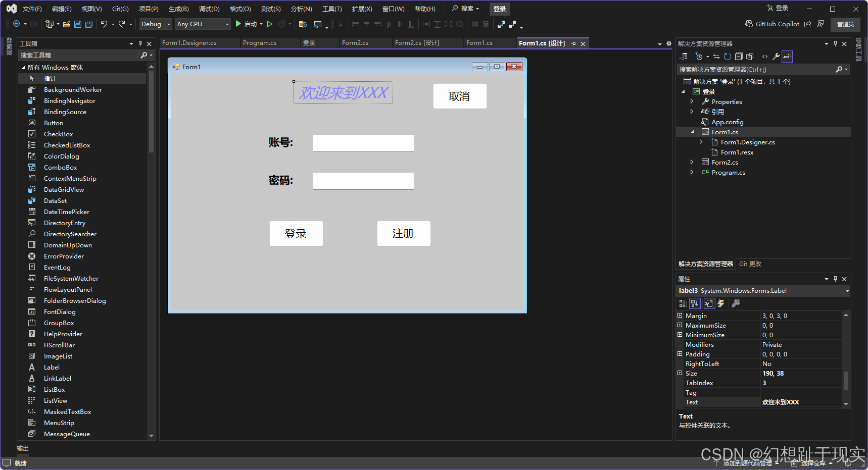Click the Send to Back layout icon
Screen dimensions: 868x470
(x=512, y=24)
